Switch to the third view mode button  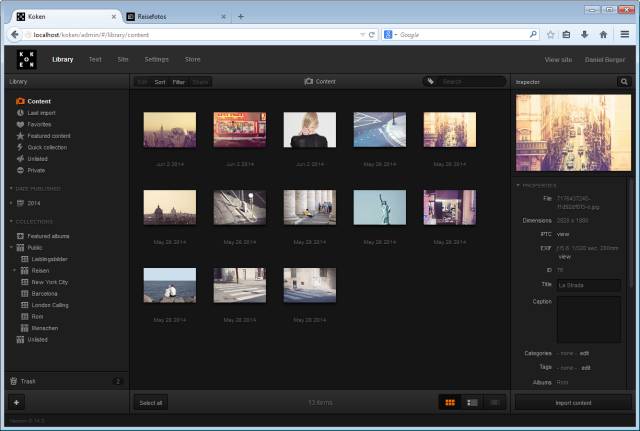(x=494, y=402)
